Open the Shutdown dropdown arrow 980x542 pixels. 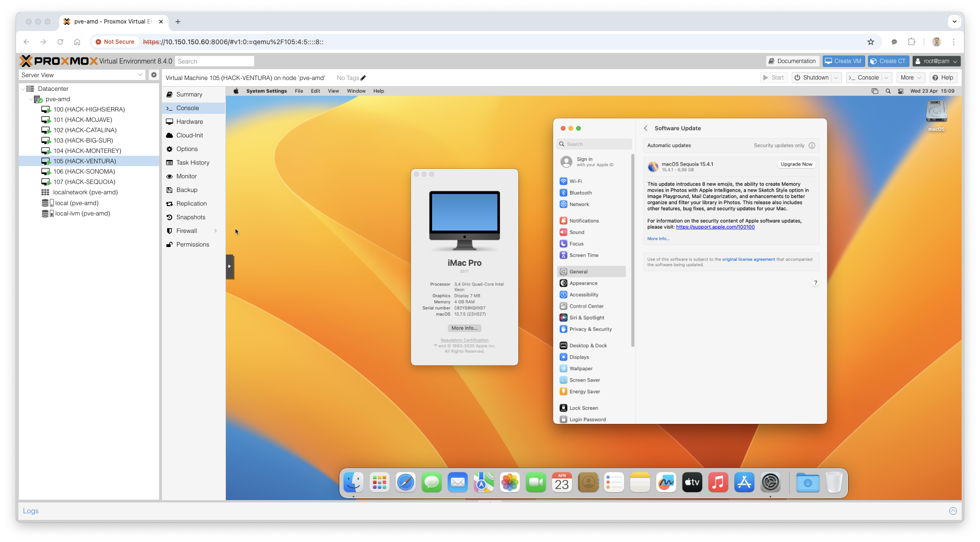click(x=836, y=78)
